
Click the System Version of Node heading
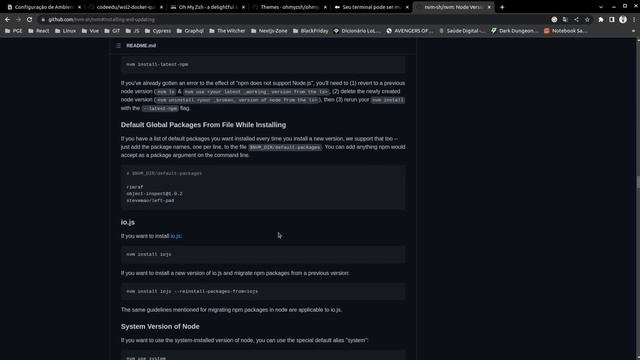[x=160, y=327]
